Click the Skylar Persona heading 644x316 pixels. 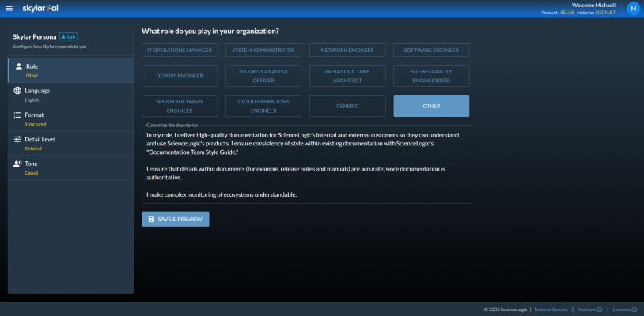click(35, 36)
